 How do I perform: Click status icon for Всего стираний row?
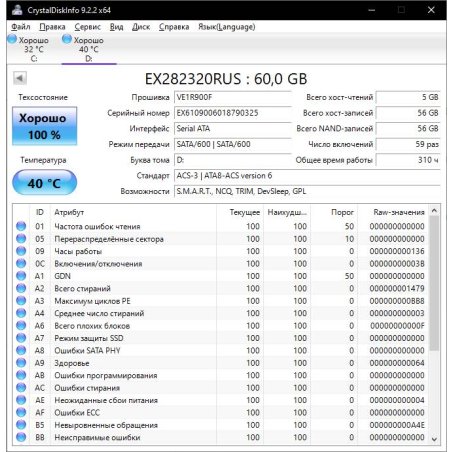[x=21, y=288]
